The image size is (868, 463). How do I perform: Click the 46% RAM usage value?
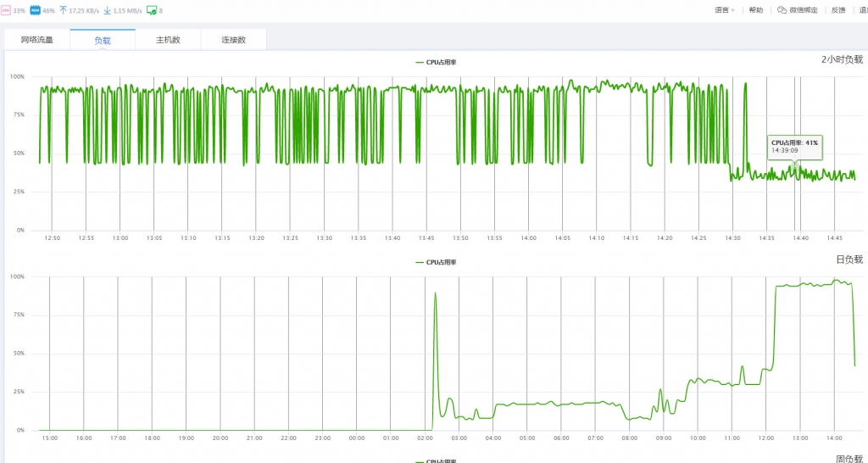click(49, 10)
